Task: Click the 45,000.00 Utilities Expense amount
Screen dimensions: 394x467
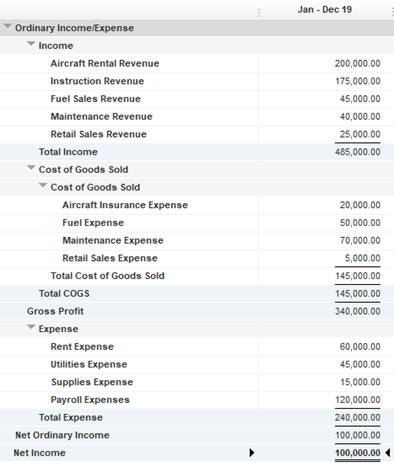Action: pyautogui.click(x=360, y=364)
